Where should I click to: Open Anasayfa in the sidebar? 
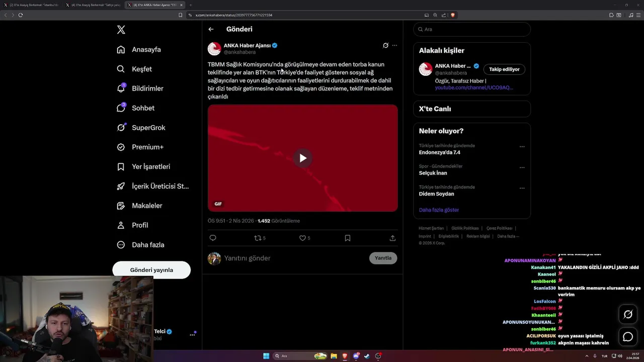139,49
